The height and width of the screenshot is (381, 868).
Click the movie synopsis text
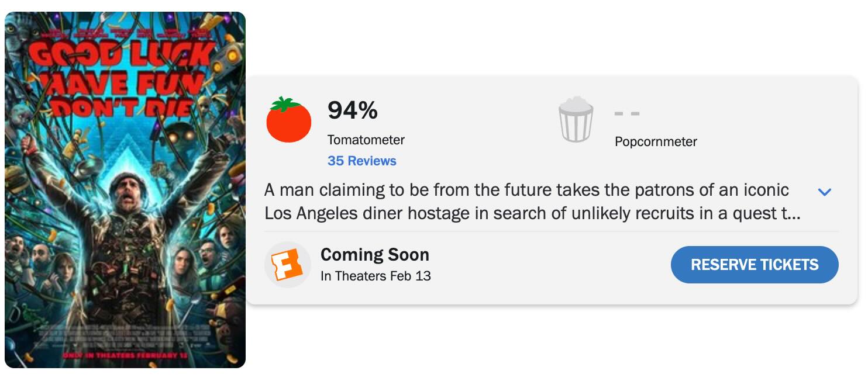(526, 202)
